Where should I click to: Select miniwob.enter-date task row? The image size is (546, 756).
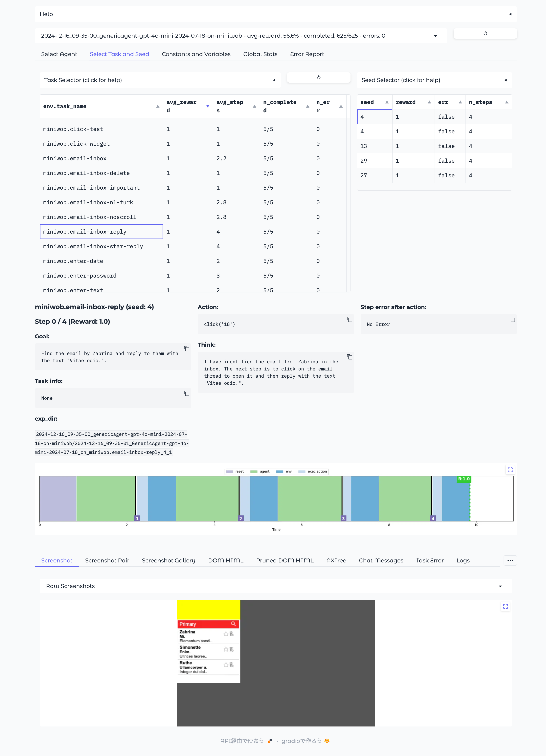point(73,261)
